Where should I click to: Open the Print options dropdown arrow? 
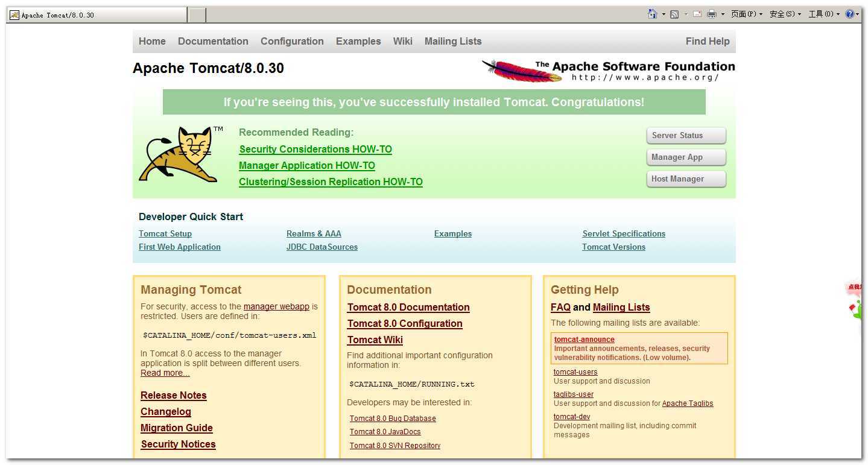[723, 14]
